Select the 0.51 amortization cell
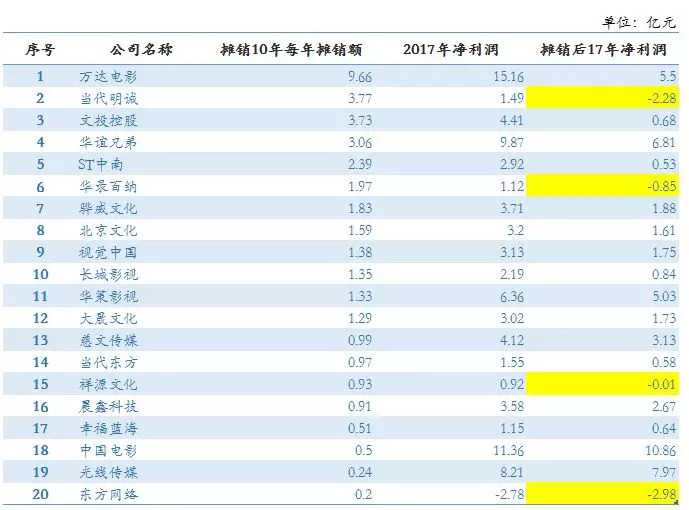 [360, 428]
